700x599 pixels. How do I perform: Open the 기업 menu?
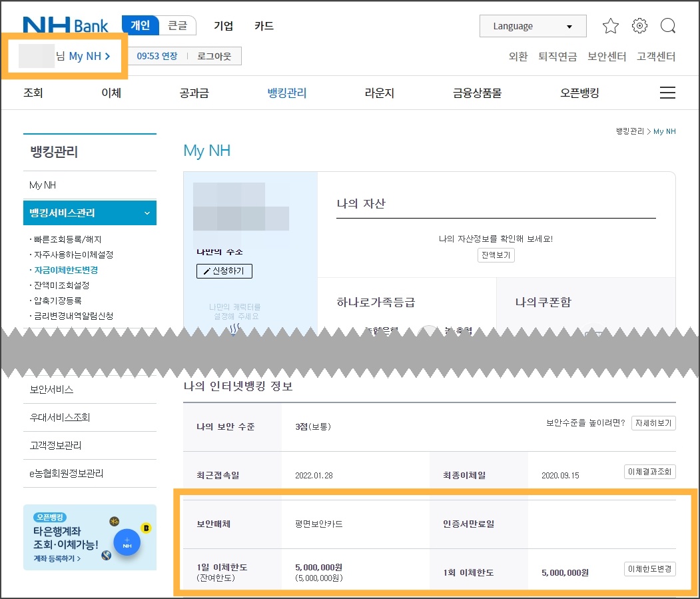223,26
